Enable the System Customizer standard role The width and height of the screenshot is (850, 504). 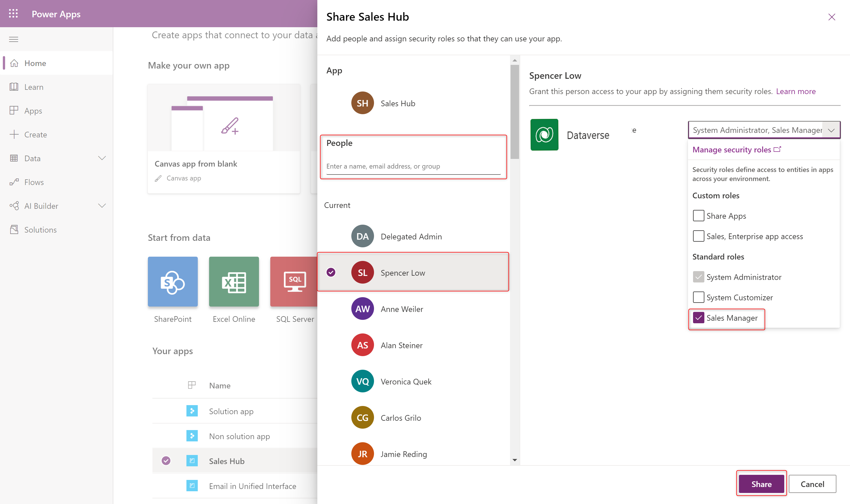pyautogui.click(x=698, y=297)
